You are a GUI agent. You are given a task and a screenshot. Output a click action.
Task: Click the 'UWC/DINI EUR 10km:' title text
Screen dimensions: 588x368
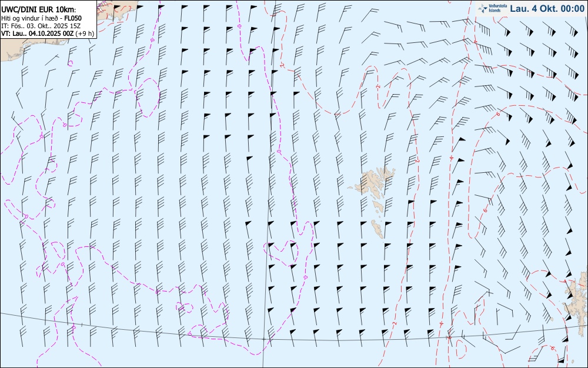coord(38,10)
